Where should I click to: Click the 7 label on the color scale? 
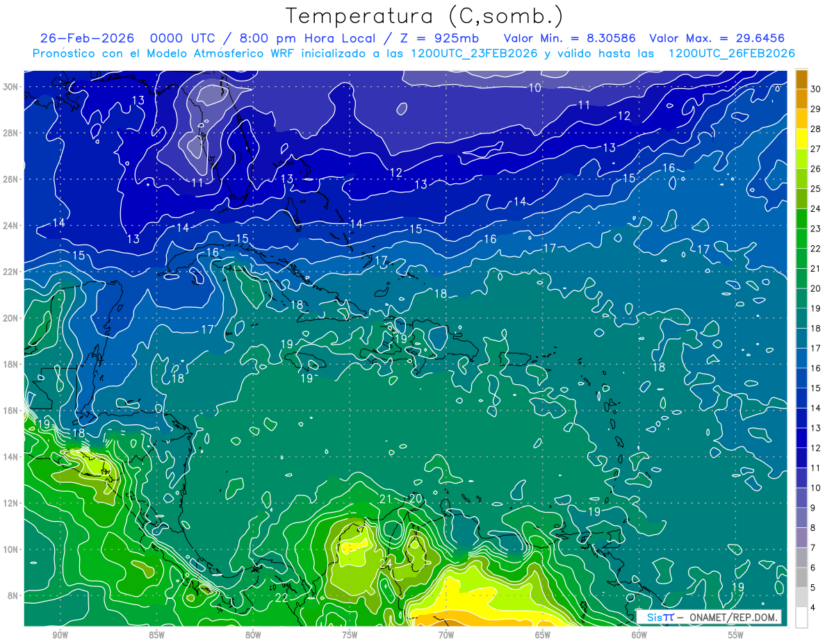[x=813, y=548]
